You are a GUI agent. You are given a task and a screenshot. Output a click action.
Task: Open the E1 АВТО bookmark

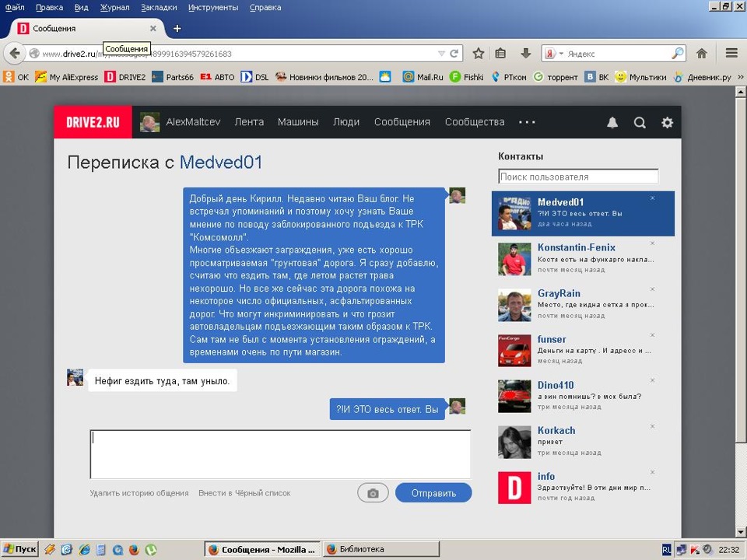pos(217,77)
